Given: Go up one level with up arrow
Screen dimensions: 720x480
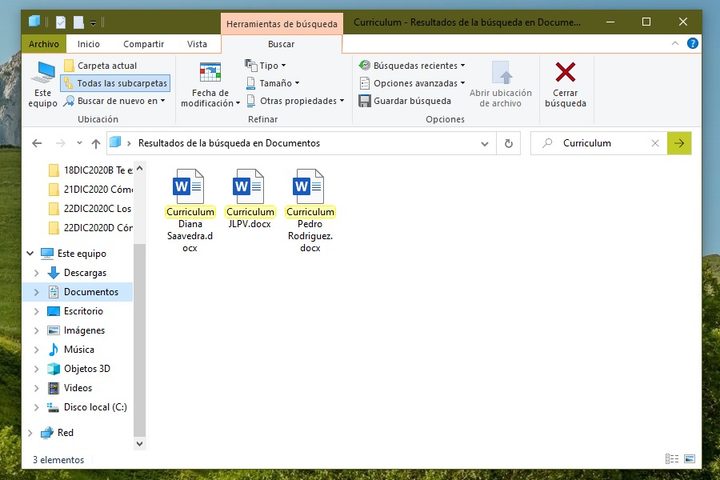Looking at the screenshot, I should coord(96,144).
